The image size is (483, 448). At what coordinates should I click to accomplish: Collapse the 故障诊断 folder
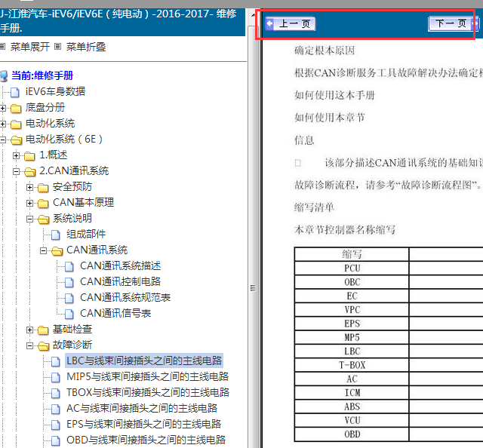pyautogui.click(x=30, y=345)
